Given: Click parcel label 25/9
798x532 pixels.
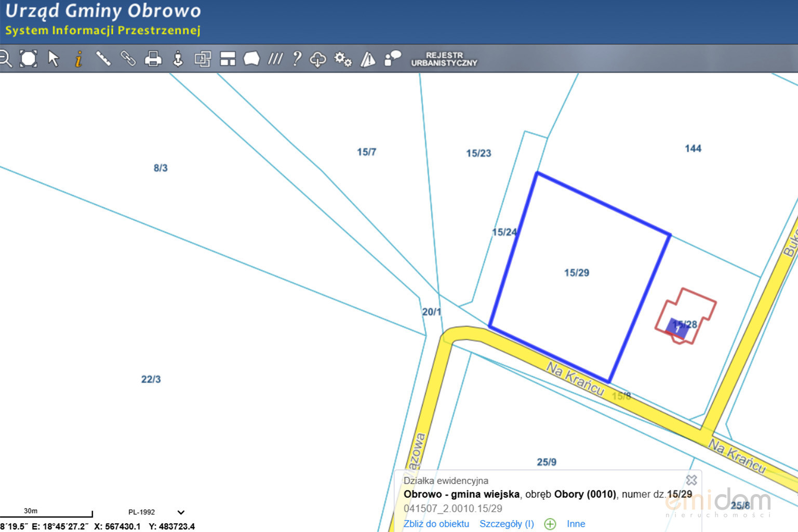Looking at the screenshot, I should point(547,462).
